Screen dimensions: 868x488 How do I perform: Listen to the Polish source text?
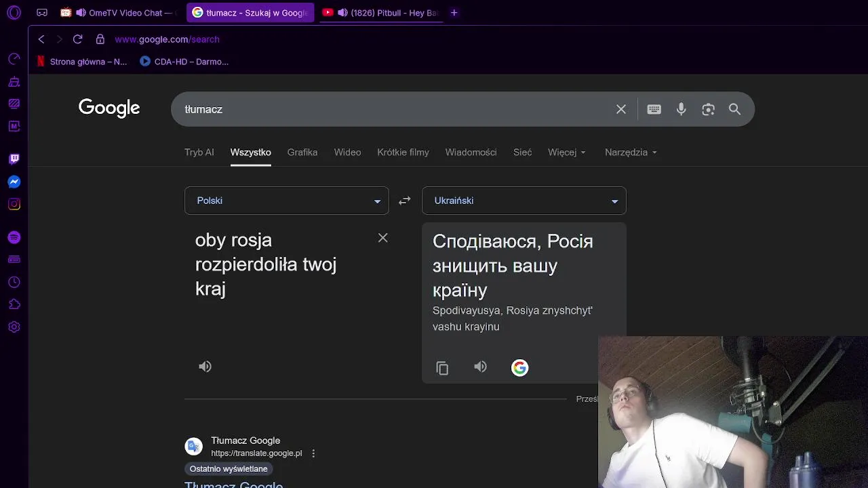click(x=205, y=367)
